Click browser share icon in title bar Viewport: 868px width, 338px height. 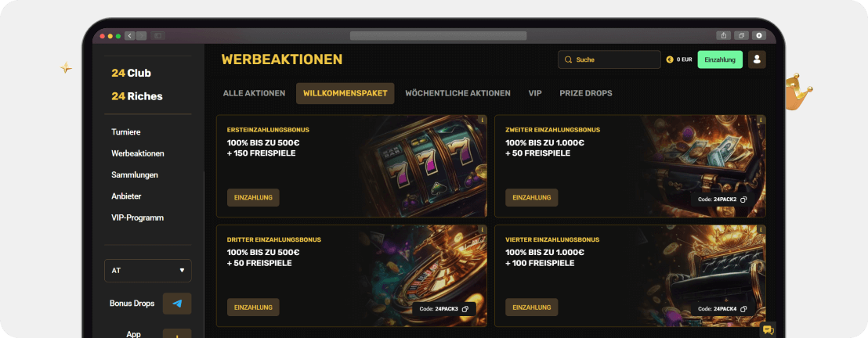[x=724, y=35]
